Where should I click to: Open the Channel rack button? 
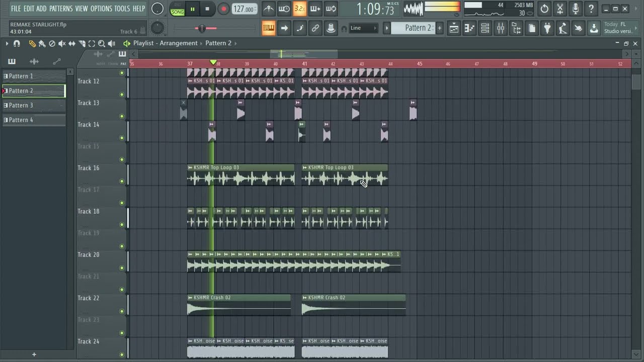coord(485,29)
